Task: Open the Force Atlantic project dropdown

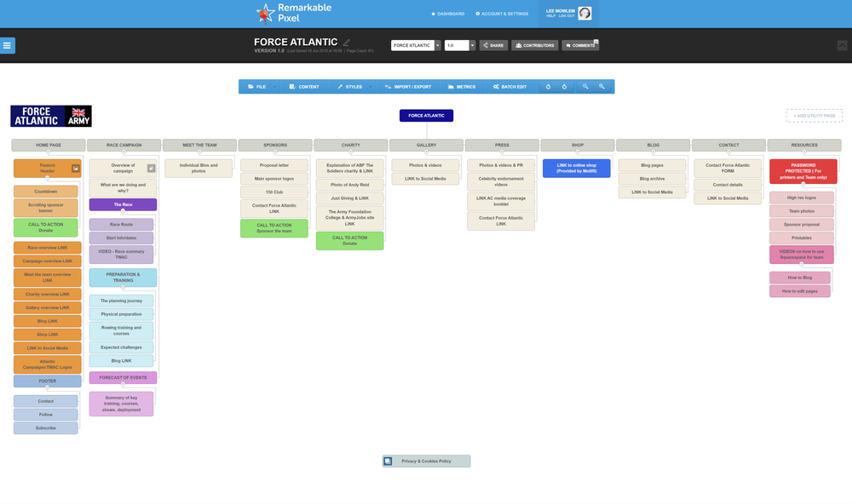Action: tap(437, 46)
